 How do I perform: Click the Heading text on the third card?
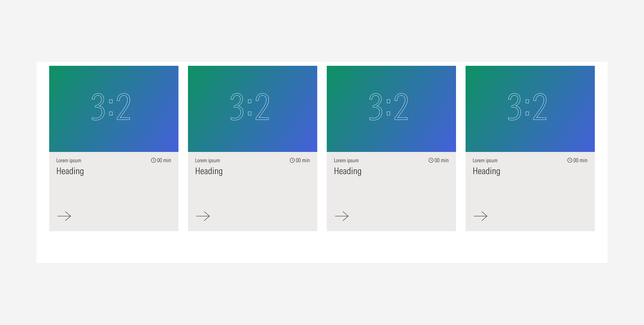click(348, 171)
